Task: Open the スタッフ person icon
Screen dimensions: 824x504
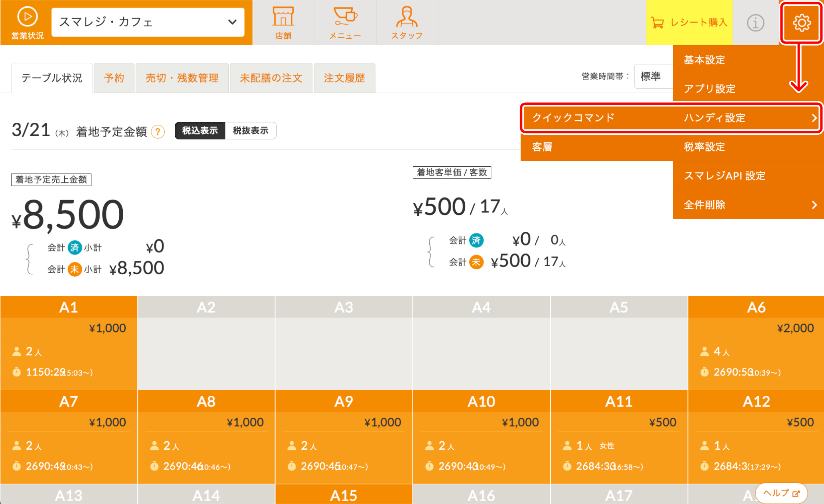Action: pos(407,16)
